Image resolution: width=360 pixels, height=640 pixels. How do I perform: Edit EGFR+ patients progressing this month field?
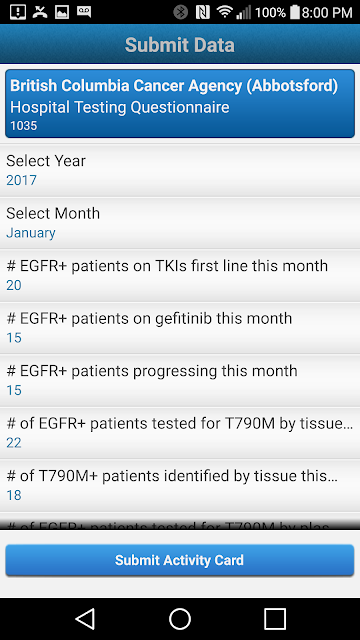coord(180,380)
